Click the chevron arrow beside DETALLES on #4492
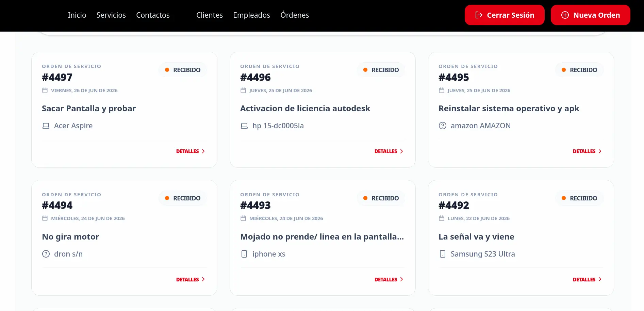Viewport: 644px width, 311px height. click(x=600, y=279)
